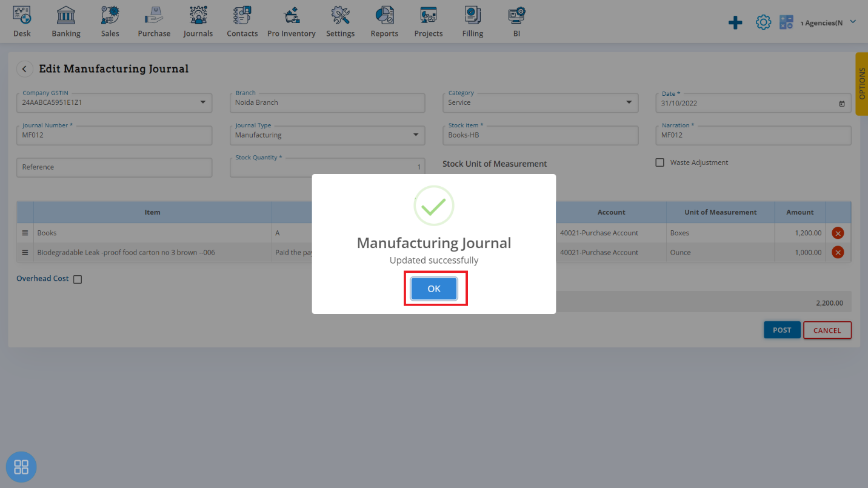Click the POST button
Screen dimensions: 868x488
(x=782, y=330)
